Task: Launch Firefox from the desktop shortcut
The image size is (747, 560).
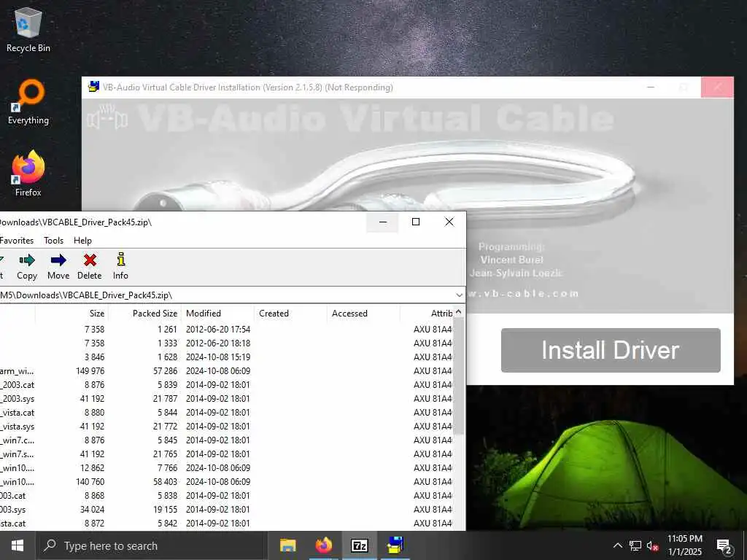Action: 28,174
